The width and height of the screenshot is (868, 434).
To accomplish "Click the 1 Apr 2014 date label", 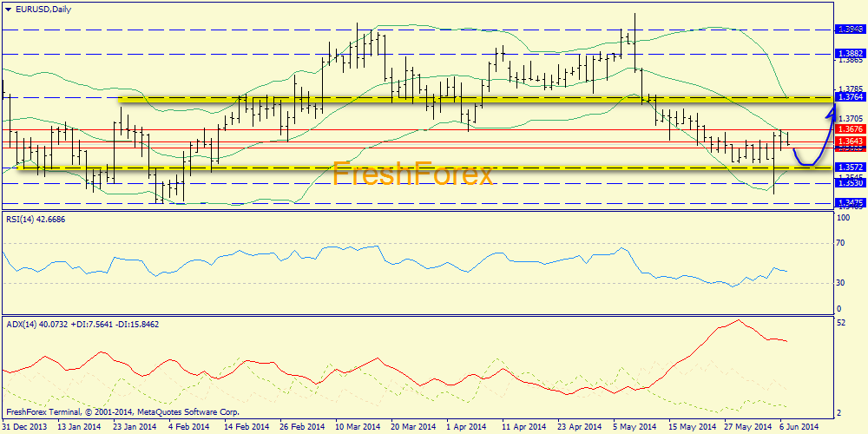I will [465, 427].
